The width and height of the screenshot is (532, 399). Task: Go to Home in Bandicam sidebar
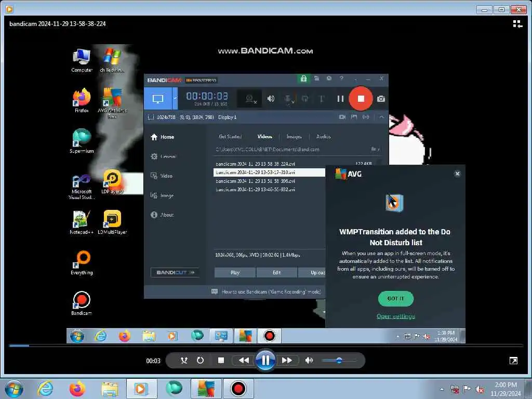[163, 137]
